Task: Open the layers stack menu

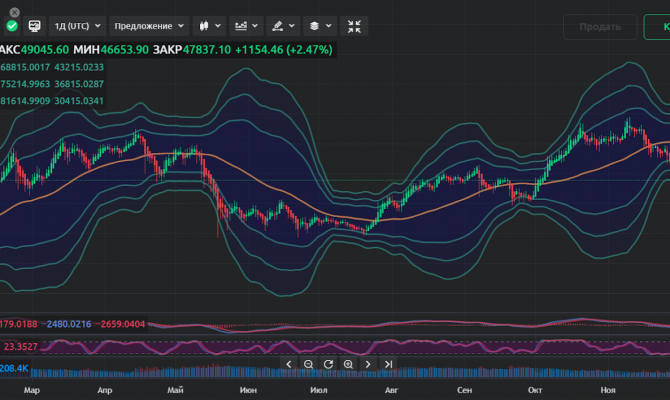Action: coord(318,26)
